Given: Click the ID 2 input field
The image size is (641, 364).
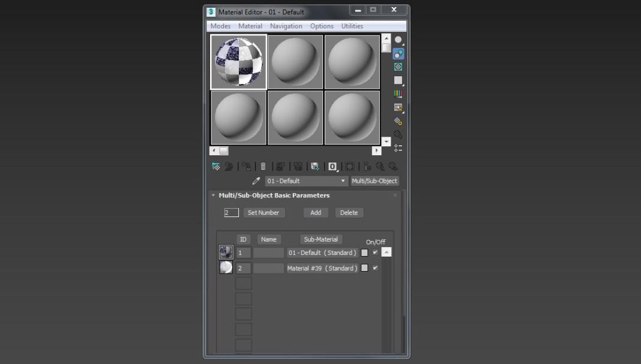Looking at the screenshot, I should (244, 269).
